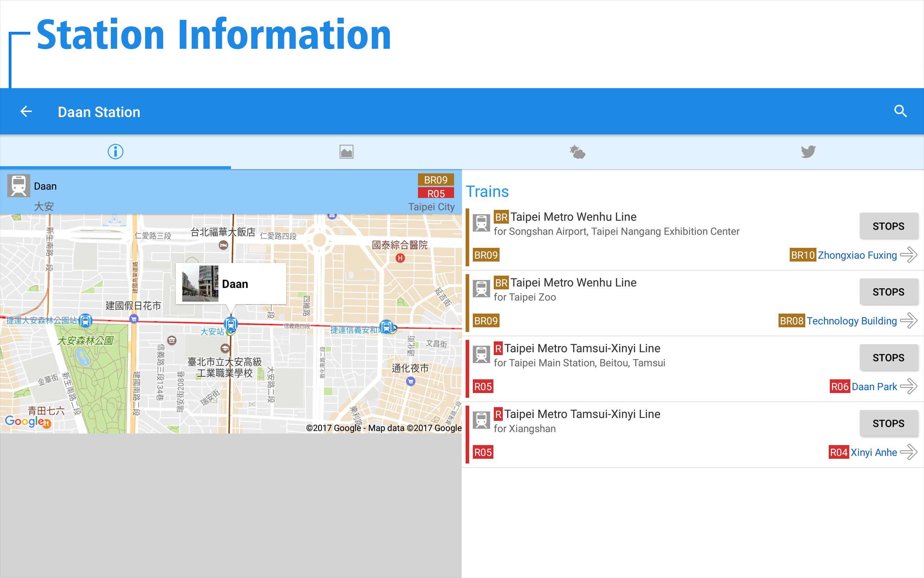
Task: Select Taipei Metro Wenhu Line for Songshan Airport
Action: (x=573, y=217)
